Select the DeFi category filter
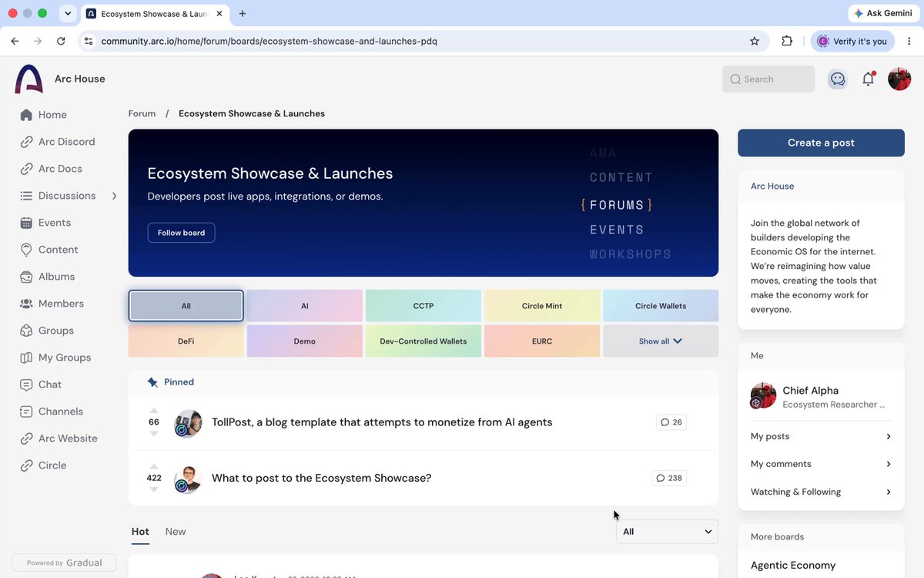This screenshot has width=924, height=578. coord(186,341)
